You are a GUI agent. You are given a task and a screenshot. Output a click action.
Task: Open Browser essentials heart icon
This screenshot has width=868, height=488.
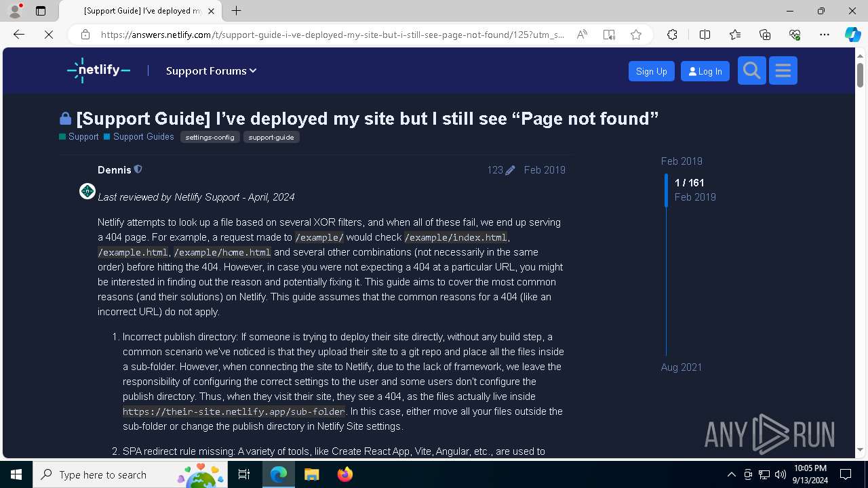coord(795,35)
